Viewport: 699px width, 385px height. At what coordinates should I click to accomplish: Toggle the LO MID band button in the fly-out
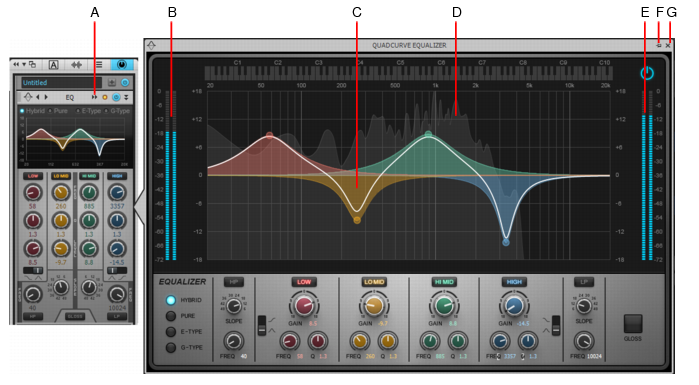(374, 282)
